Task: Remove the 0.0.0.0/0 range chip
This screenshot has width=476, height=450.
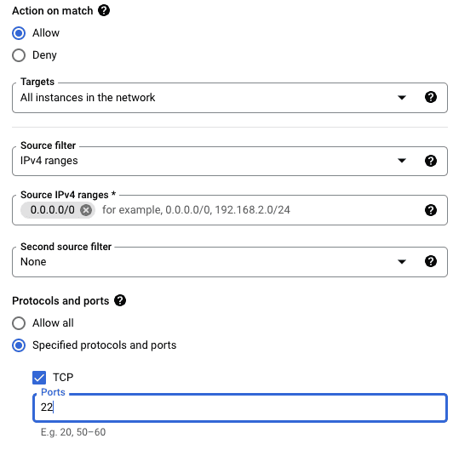Action: (86, 210)
